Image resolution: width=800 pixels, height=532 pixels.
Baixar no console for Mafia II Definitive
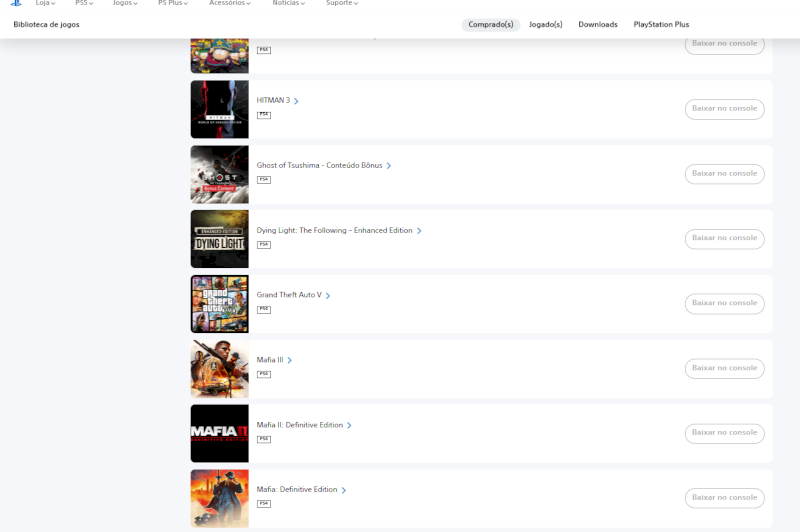click(x=724, y=433)
